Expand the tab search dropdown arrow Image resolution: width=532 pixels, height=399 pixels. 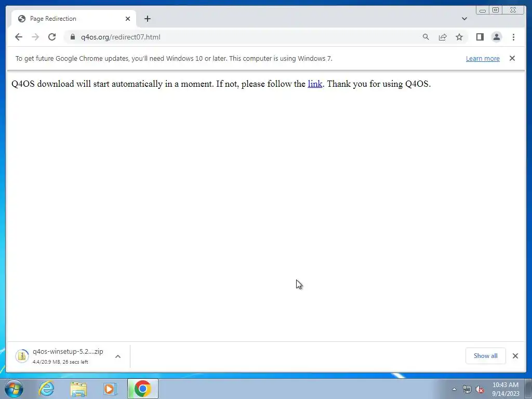coord(464,19)
